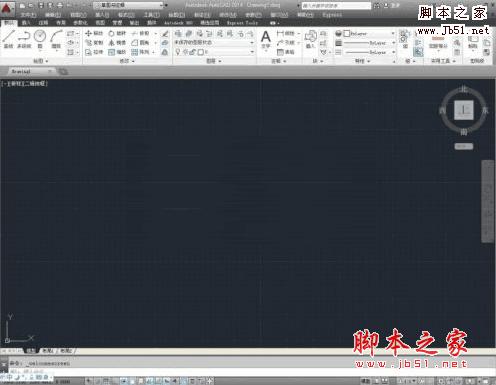This screenshot has height=385, width=496.
Task: Select the Polyline tool
Action: coord(24,39)
